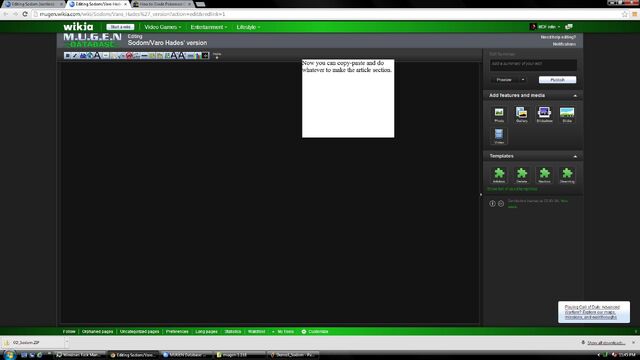Insert a Video via the media panel
The image size is (640, 360).
click(499, 136)
